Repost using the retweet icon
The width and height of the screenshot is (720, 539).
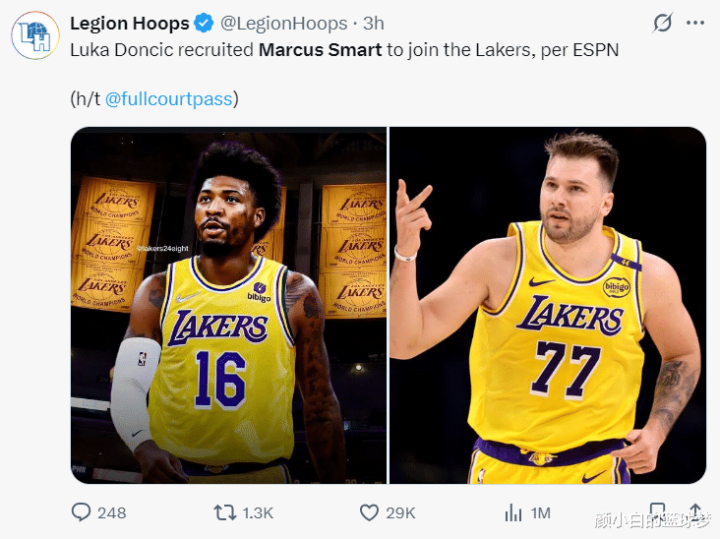point(225,512)
